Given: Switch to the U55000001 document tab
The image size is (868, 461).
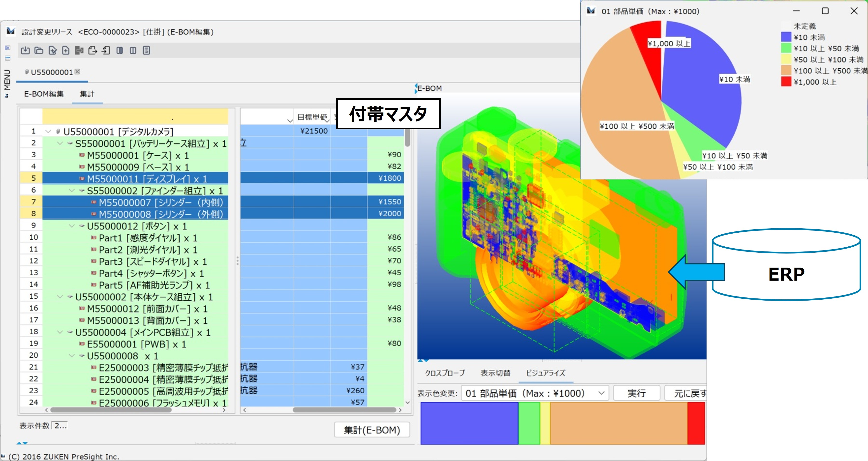Looking at the screenshot, I should (52, 72).
